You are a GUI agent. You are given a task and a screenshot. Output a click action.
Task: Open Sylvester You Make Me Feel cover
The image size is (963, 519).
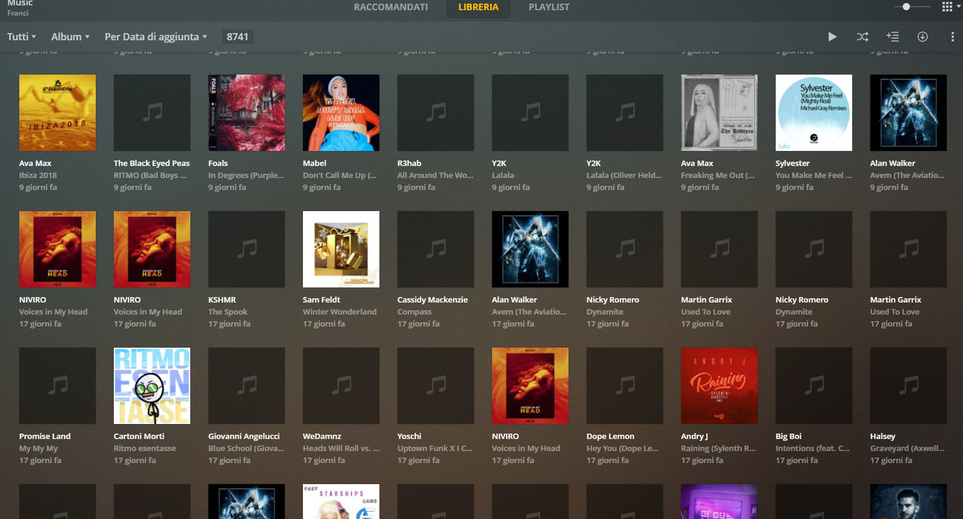(814, 112)
